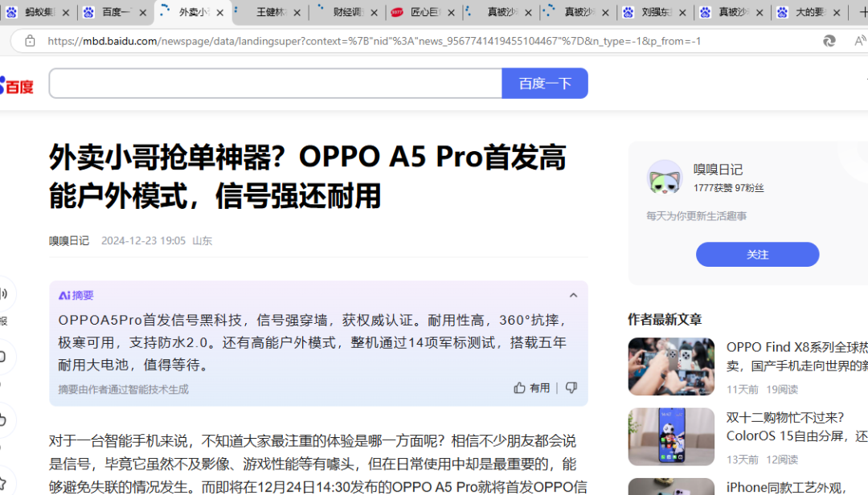Screen dimensions: 868x495
Task: Click the site info lock icon in address bar
Action: (30, 41)
